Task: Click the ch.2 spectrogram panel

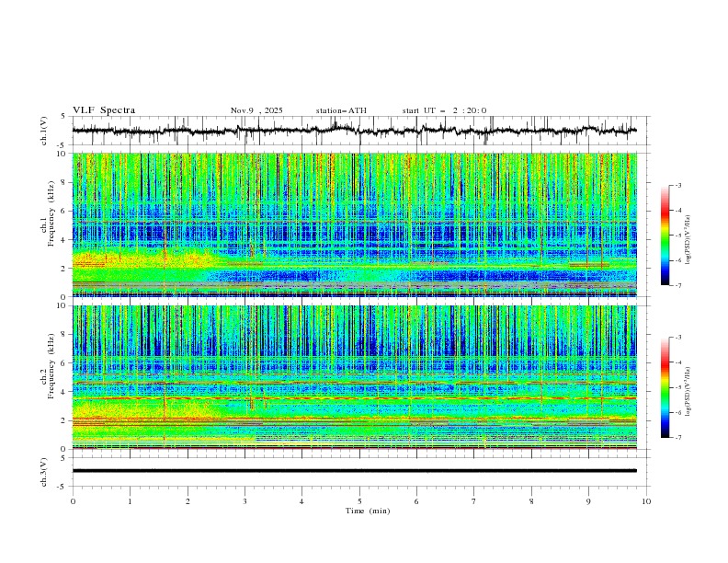Action: click(x=355, y=377)
